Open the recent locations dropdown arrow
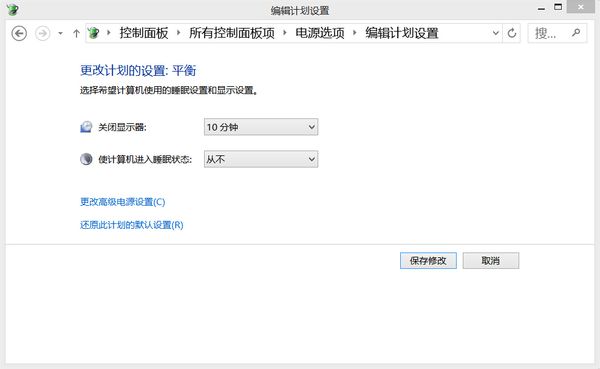Image resolution: width=600 pixels, height=369 pixels. (x=60, y=34)
